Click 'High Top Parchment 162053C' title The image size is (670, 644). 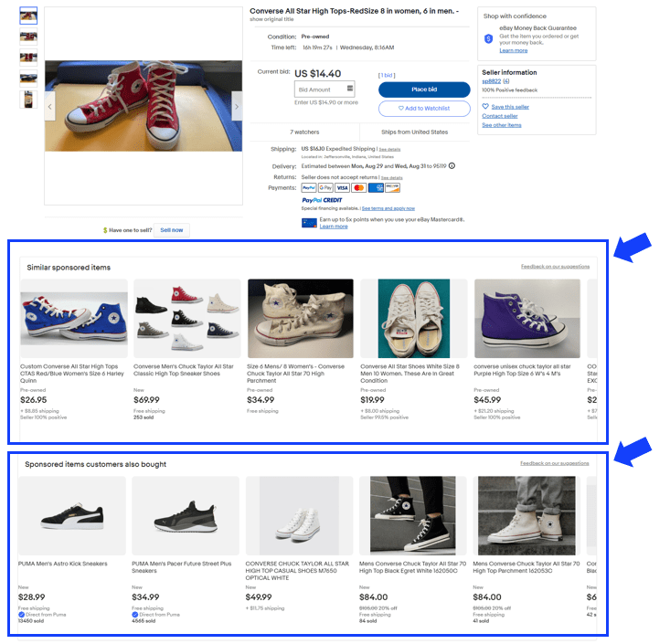tap(526, 567)
